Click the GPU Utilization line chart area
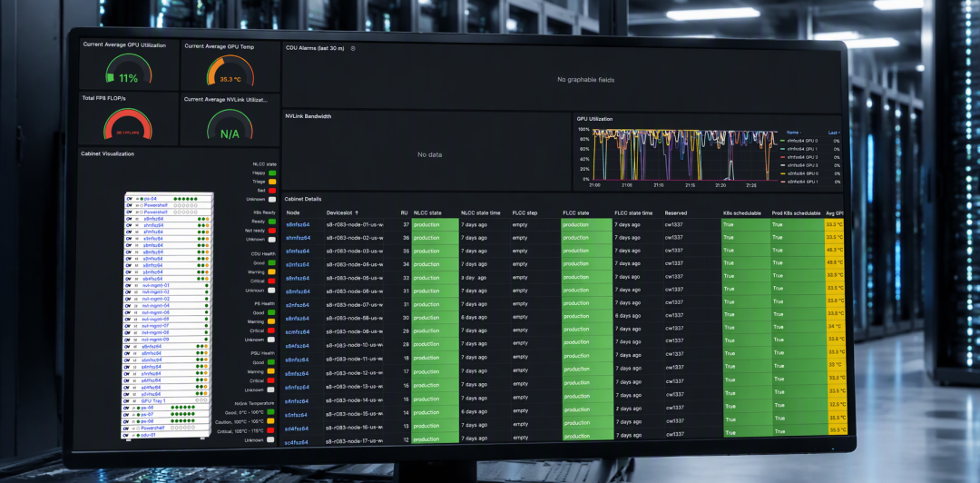980x483 pixels. (685, 155)
